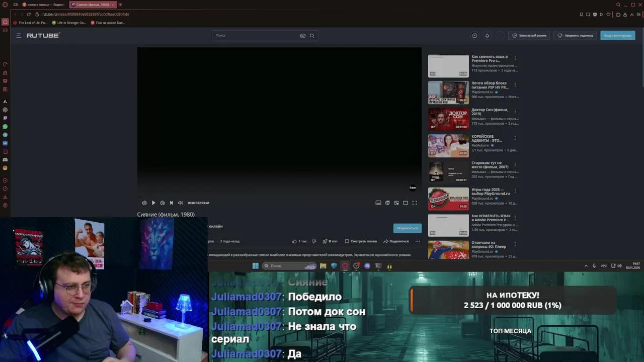Open The Last of Us bookmark
644x362 pixels.
click(30, 23)
